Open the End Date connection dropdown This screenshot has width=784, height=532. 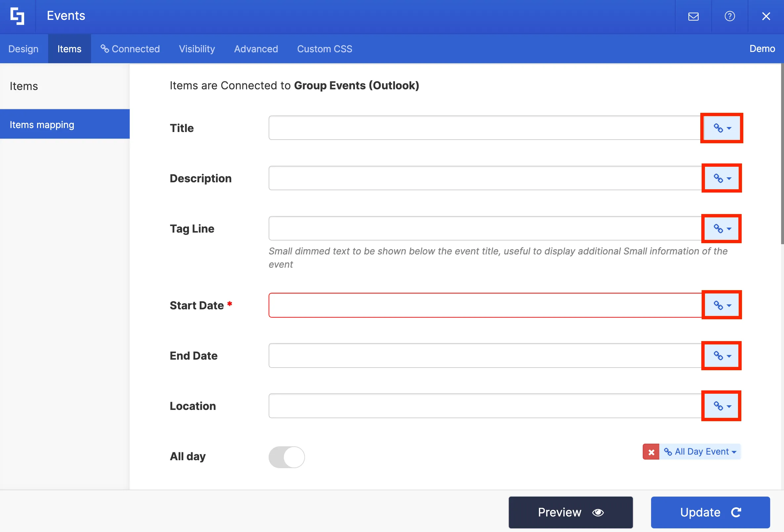(x=721, y=356)
